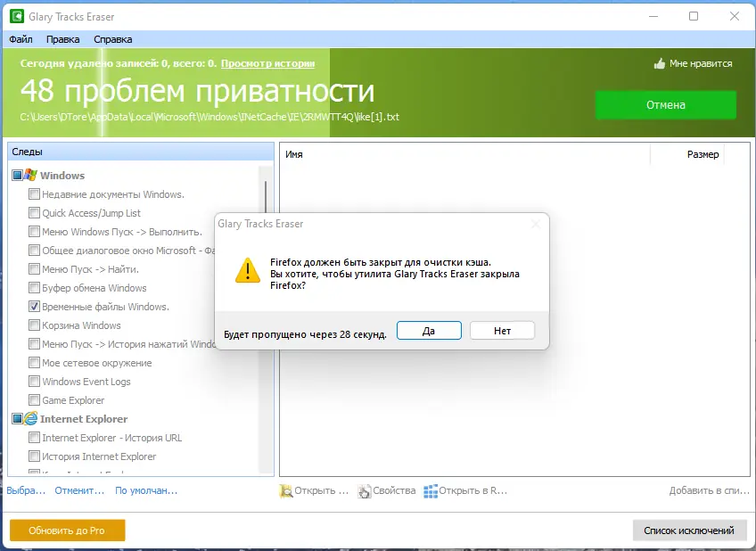Click Да to close Firefox

pos(429,331)
